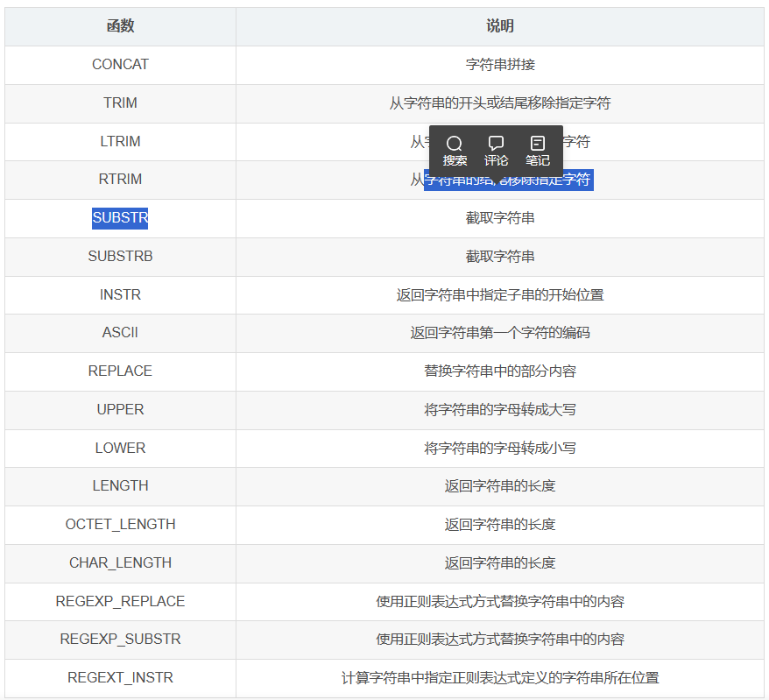The width and height of the screenshot is (769, 700).
Task: Click 截取字符串 in the SUBSTR row
Action: coord(500,218)
